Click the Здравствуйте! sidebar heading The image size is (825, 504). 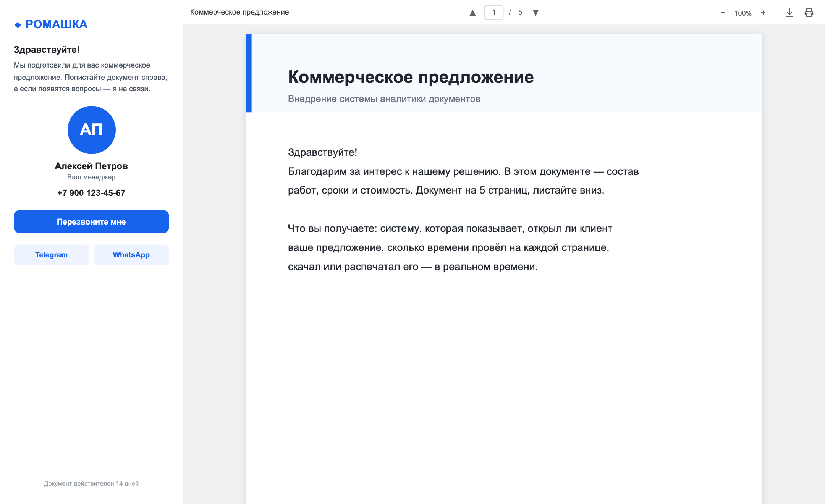coord(47,50)
